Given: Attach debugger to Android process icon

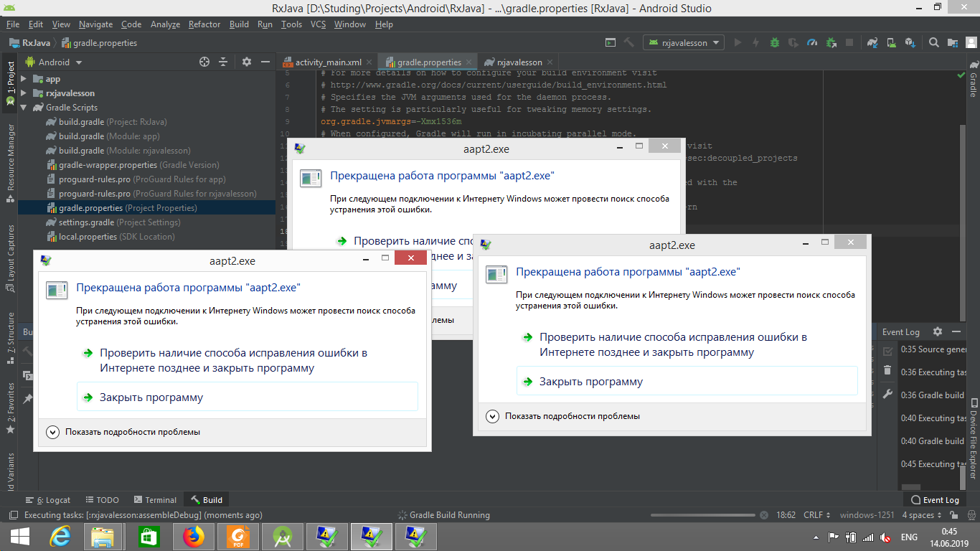Looking at the screenshot, I should pos(831,42).
